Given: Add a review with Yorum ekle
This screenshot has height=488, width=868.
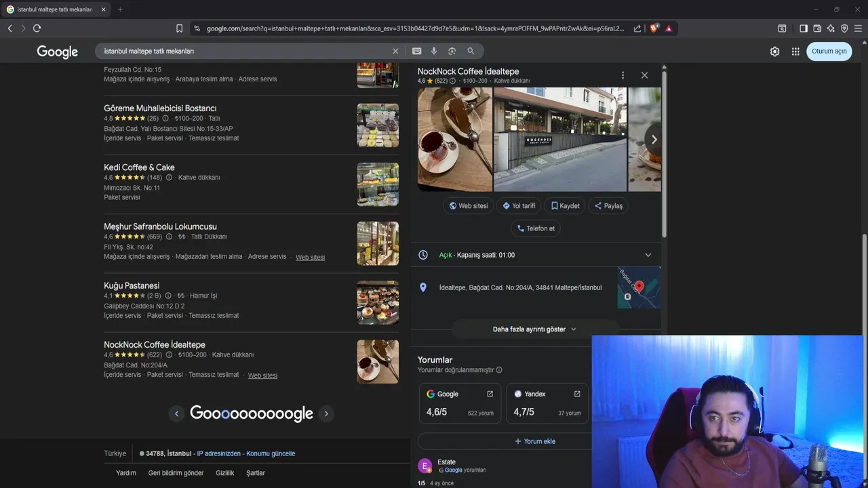Looking at the screenshot, I should pyautogui.click(x=535, y=441).
